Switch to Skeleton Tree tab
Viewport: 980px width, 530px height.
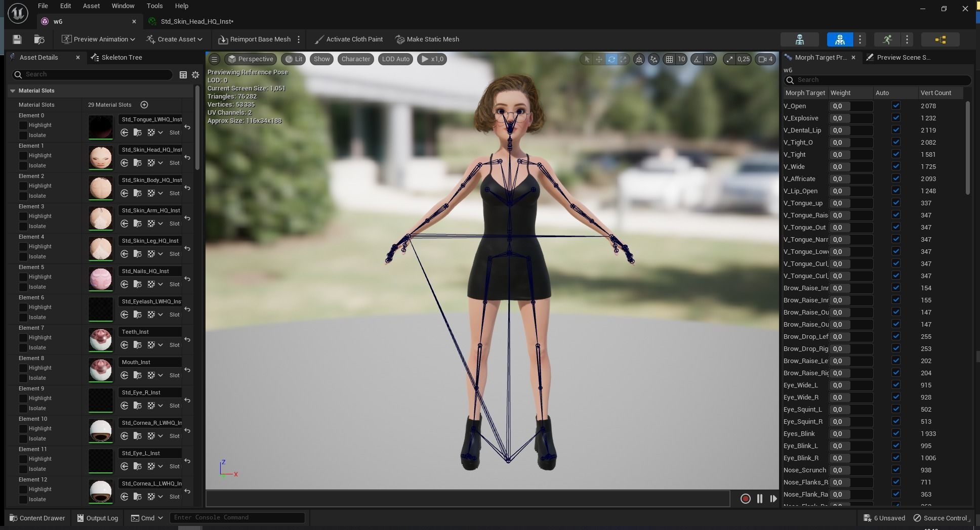coord(116,58)
